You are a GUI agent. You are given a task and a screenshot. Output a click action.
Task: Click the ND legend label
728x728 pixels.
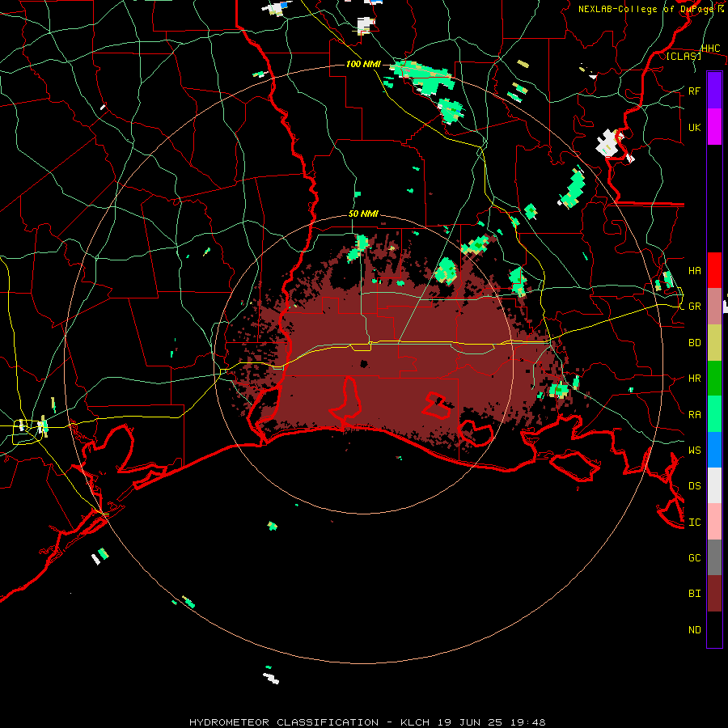click(694, 629)
